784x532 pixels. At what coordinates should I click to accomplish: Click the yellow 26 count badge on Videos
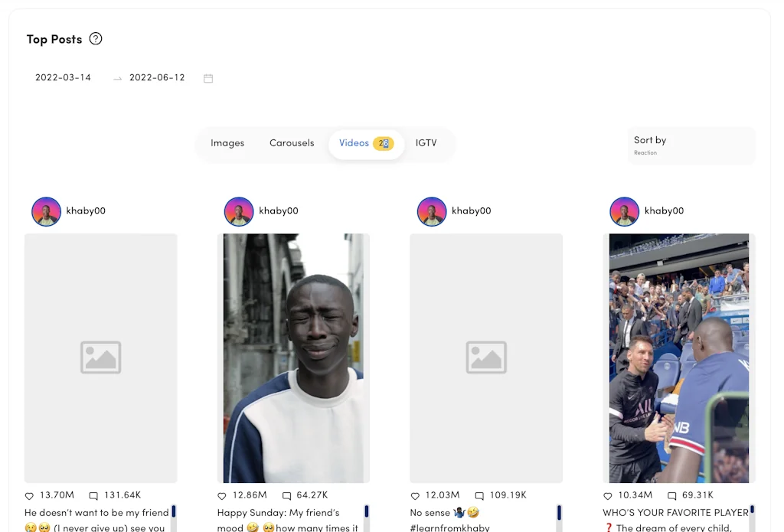[x=384, y=143]
